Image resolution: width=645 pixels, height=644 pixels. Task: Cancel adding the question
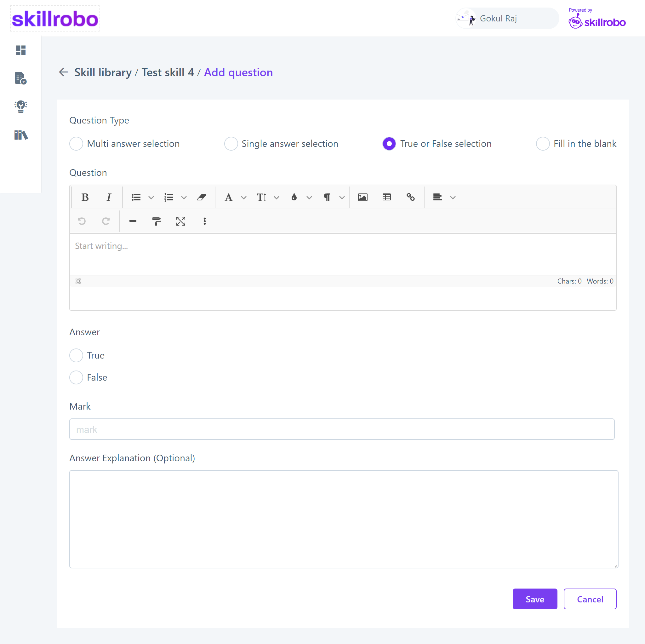(590, 599)
